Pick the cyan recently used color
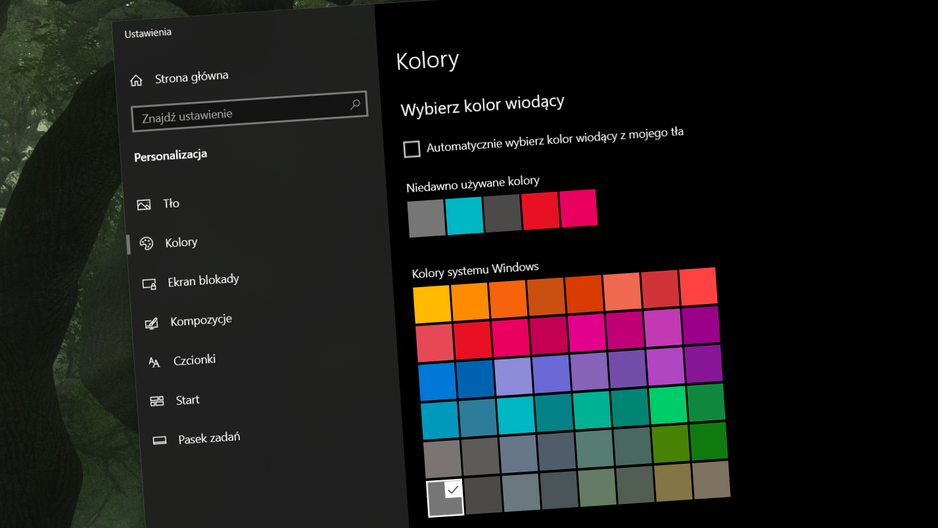This screenshot has height=528, width=938. pos(464,216)
